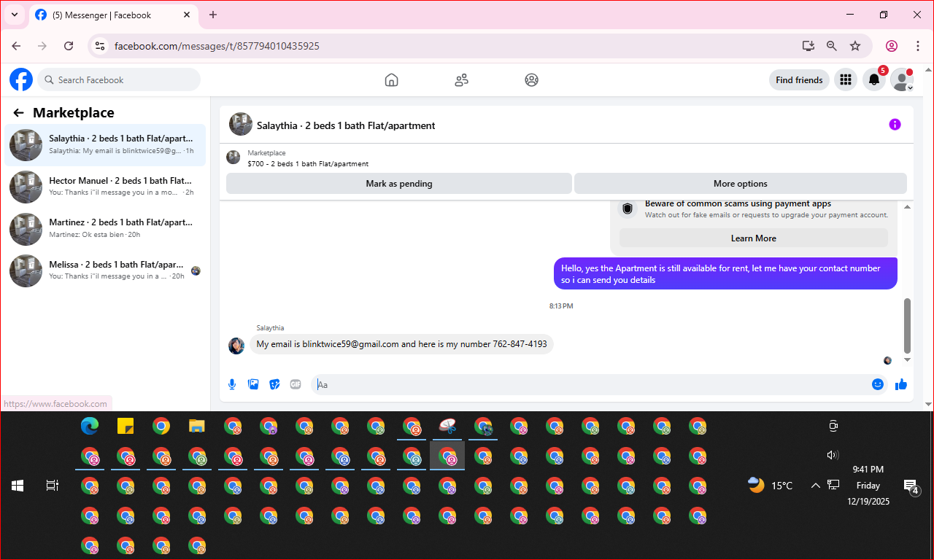The height and width of the screenshot is (560, 934).
Task: Open File Explorer from taskbar
Action: click(197, 427)
